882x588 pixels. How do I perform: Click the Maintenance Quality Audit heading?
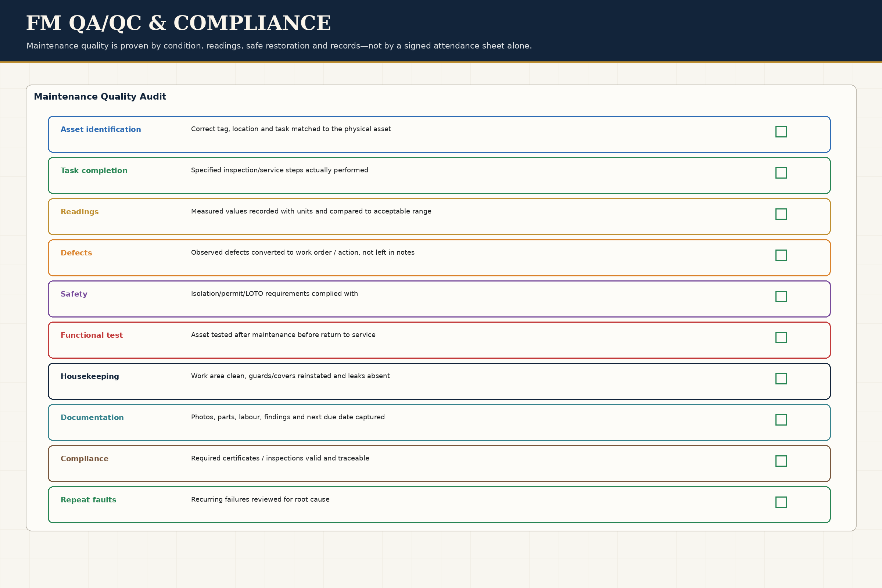pos(100,97)
